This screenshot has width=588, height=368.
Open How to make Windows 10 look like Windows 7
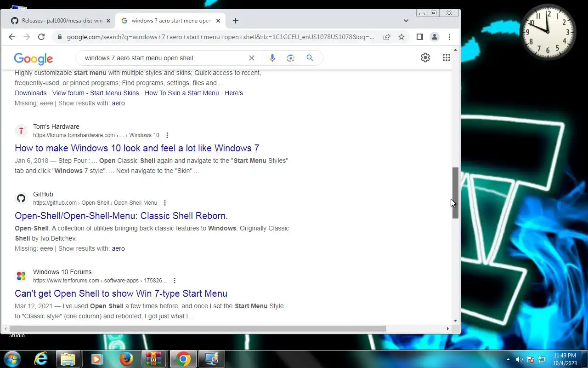coord(137,148)
